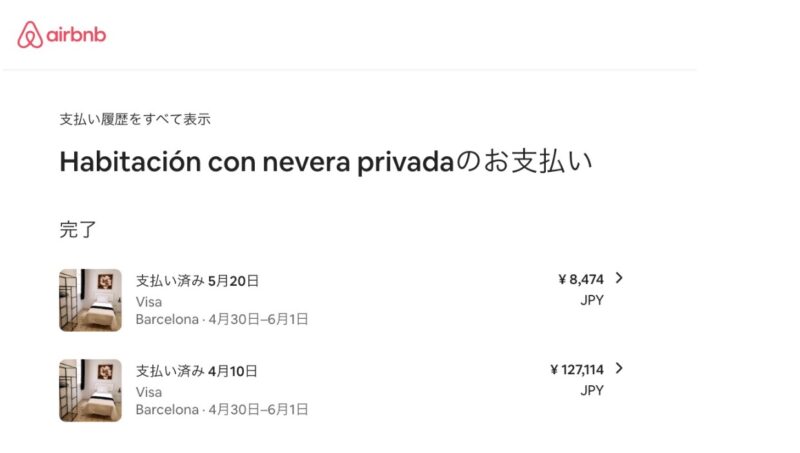
Task: Click Barcelona dates in second payment row
Action: 222,410
